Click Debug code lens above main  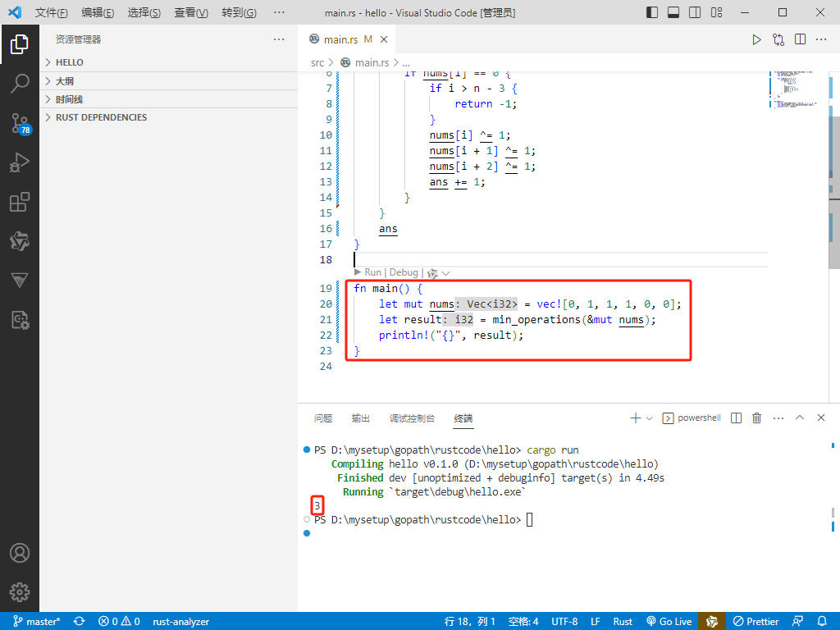[x=404, y=272]
